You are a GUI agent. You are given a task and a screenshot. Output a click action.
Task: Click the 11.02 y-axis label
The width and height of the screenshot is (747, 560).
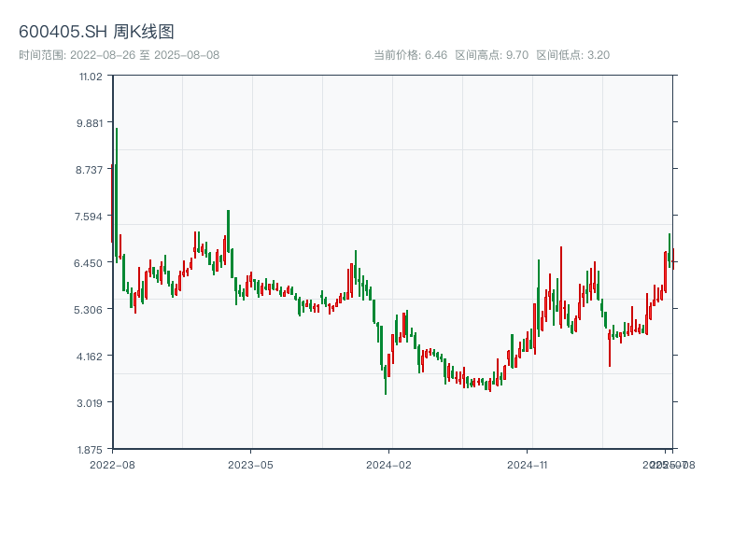(x=90, y=77)
